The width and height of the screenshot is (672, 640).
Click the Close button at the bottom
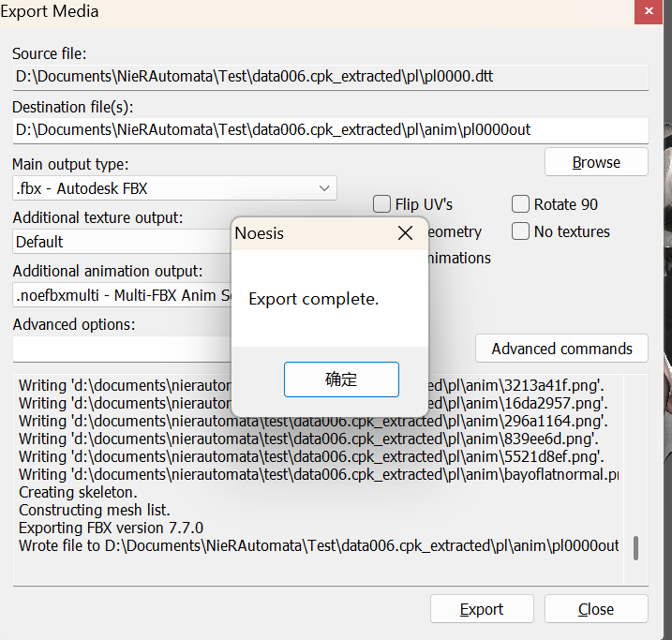(x=596, y=609)
